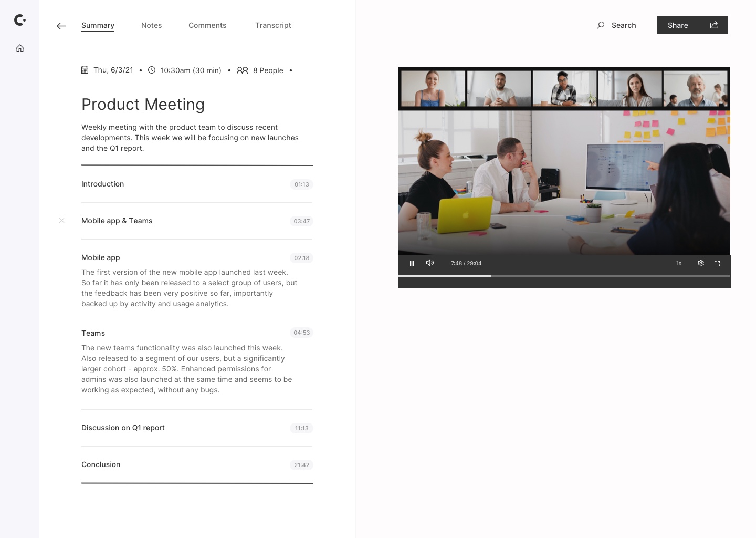Screen dimensions: 756x538
Task: Open the Comments tab
Action: click(207, 25)
